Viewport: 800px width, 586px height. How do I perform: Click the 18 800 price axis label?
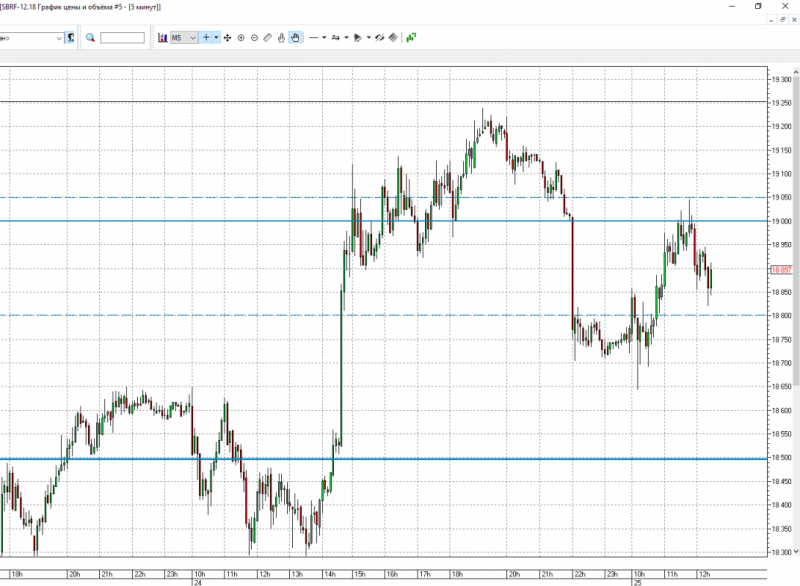[781, 316]
